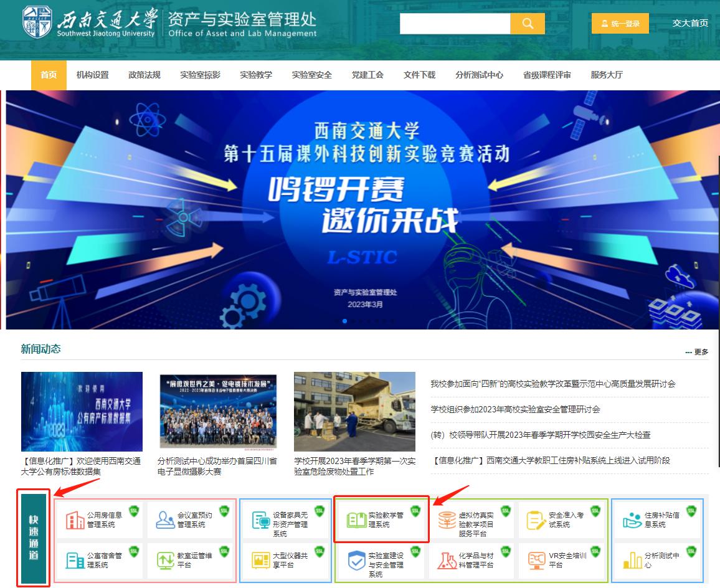
Task: Open the 实验室安全 navigation menu
Action: [x=311, y=75]
